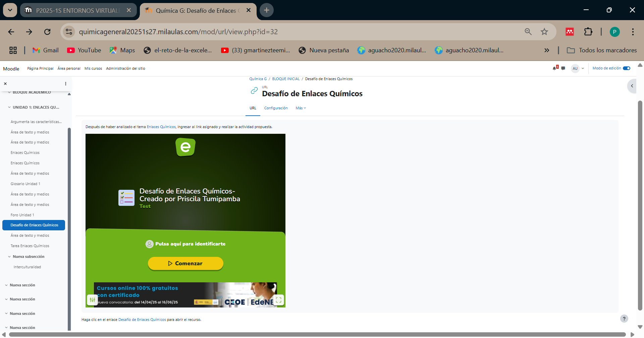Open Página Principal in the Moodle menu

[40, 68]
